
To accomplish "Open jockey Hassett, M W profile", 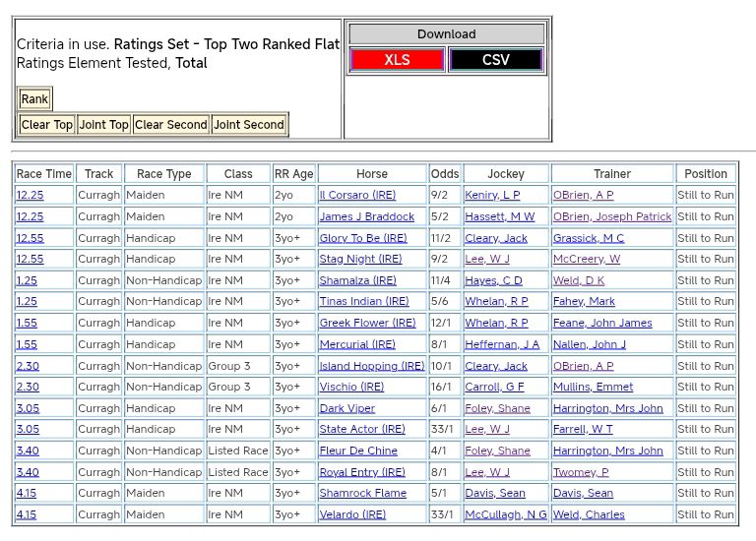I will pyautogui.click(x=499, y=216).
